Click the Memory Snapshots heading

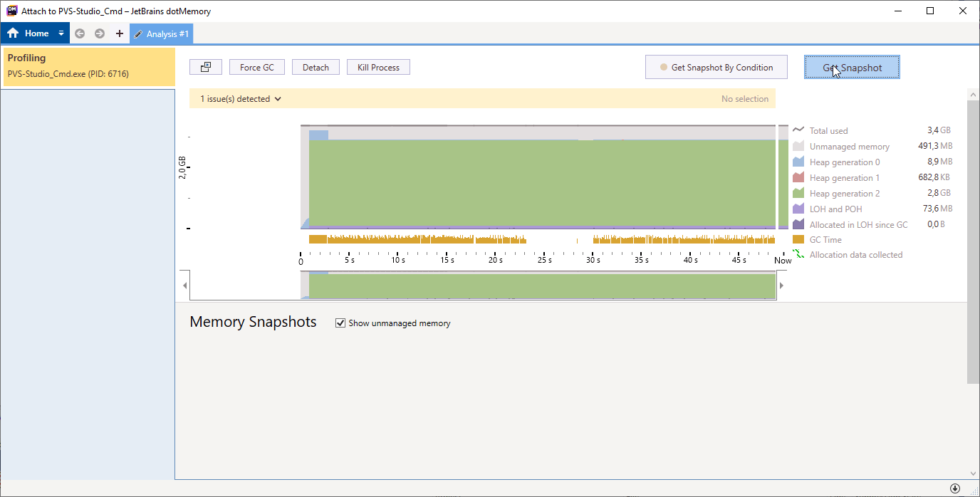click(253, 322)
